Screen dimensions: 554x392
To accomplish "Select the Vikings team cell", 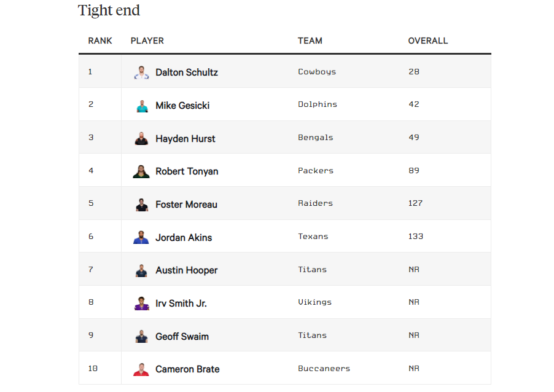I will [x=315, y=302].
